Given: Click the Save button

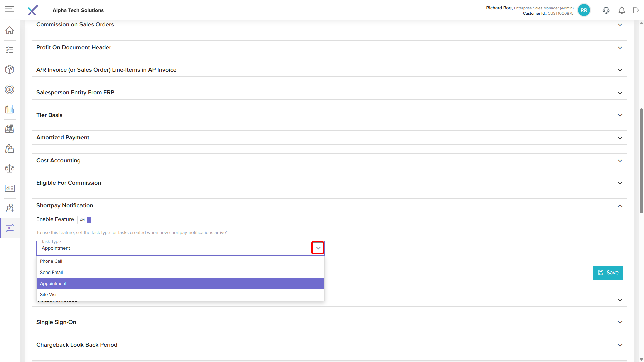Looking at the screenshot, I should (608, 273).
